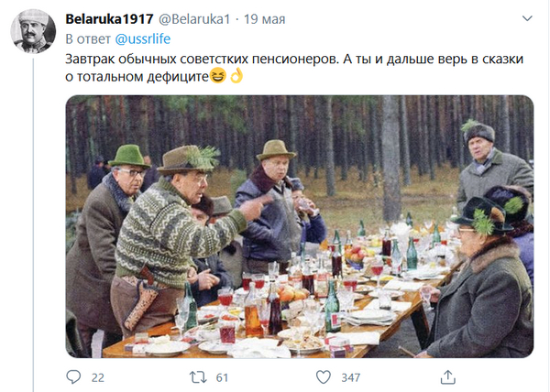The height and width of the screenshot is (392, 550).
Task: Click the 22 replies count
Action: click(x=98, y=377)
